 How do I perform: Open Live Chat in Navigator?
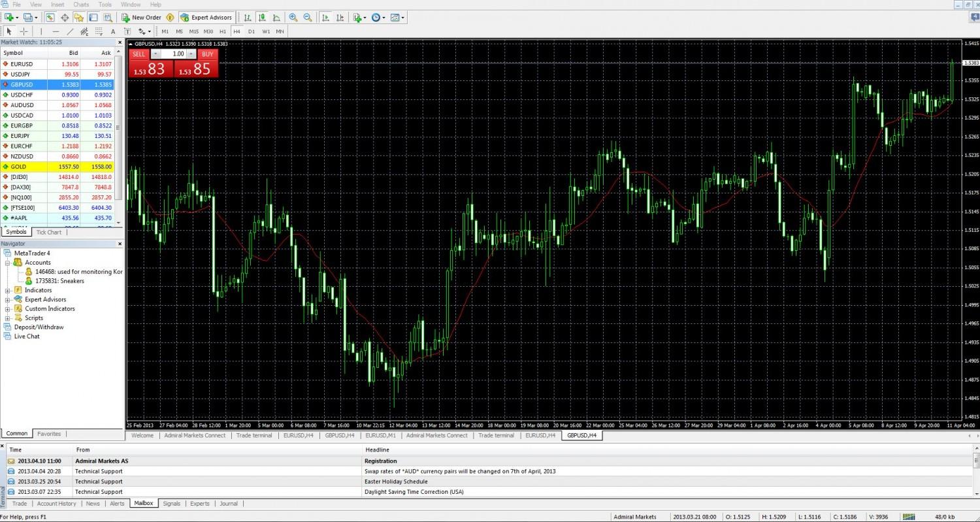tap(27, 336)
